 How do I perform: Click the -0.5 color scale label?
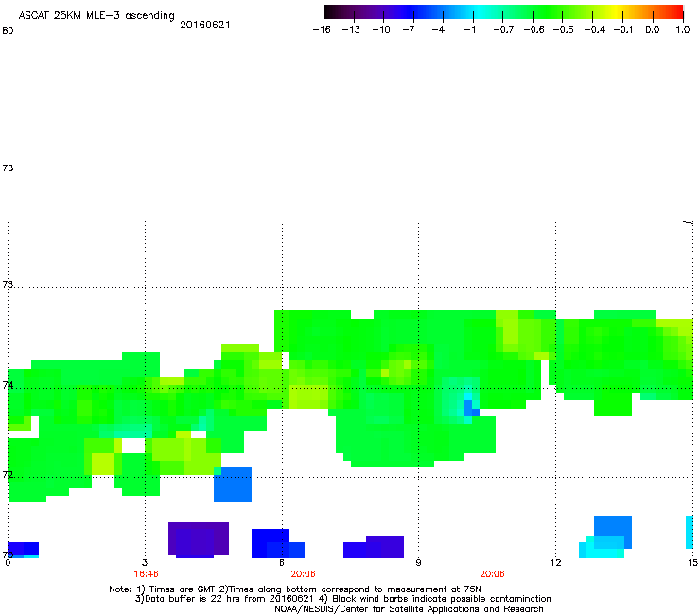point(564,30)
